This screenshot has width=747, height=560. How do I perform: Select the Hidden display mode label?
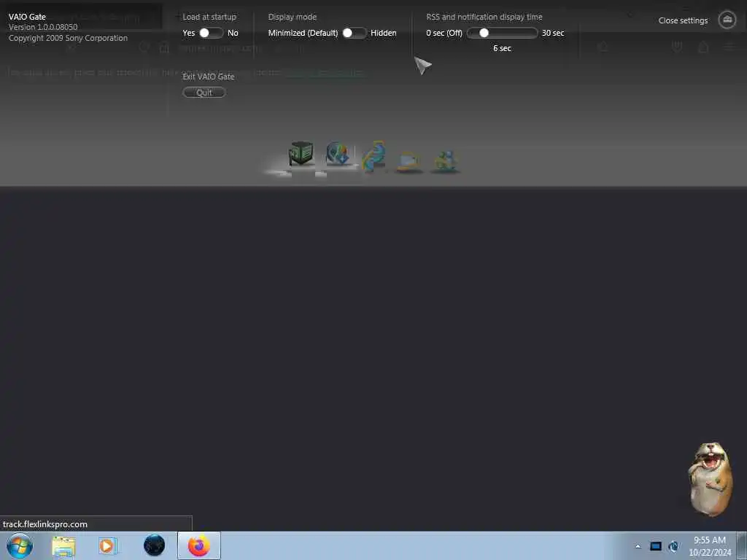pos(384,33)
